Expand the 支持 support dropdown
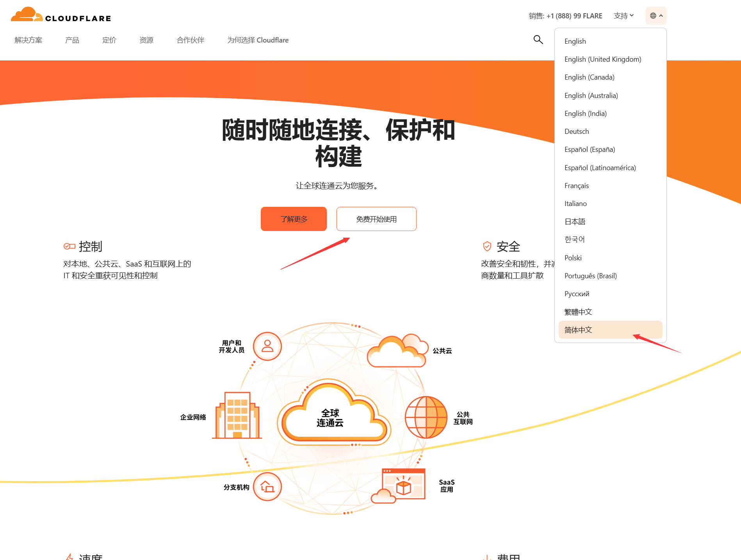741x560 pixels. 623,16
